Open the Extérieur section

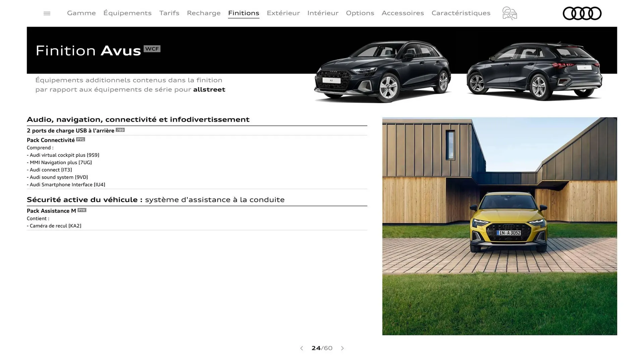283,13
